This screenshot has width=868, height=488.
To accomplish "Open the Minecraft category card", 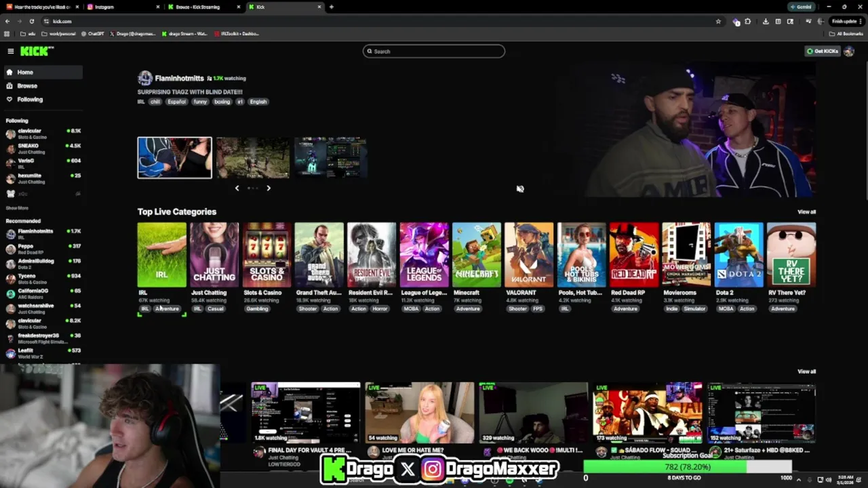I will 477,255.
